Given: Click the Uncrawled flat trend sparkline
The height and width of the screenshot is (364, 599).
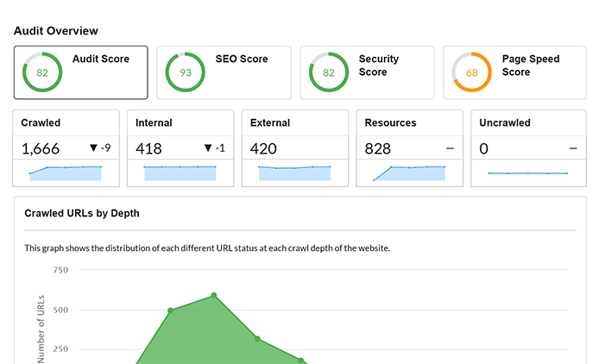Looking at the screenshot, I should click(x=528, y=173).
